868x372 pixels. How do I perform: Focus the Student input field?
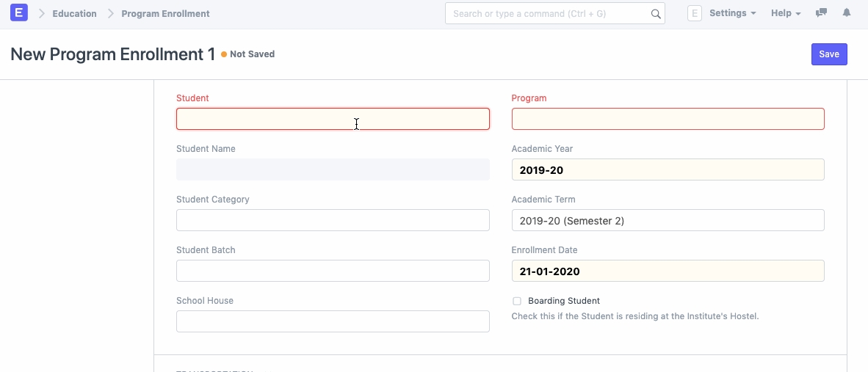click(333, 119)
